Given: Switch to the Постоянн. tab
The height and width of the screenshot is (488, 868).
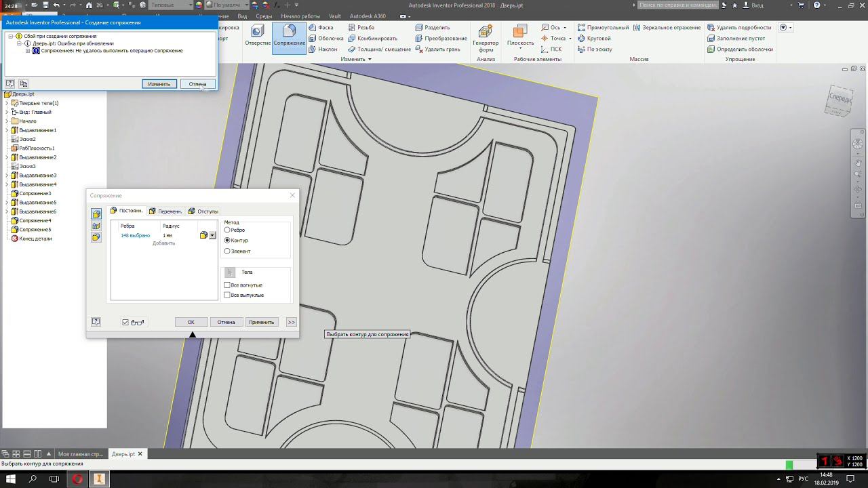Looking at the screenshot, I should (127, 211).
